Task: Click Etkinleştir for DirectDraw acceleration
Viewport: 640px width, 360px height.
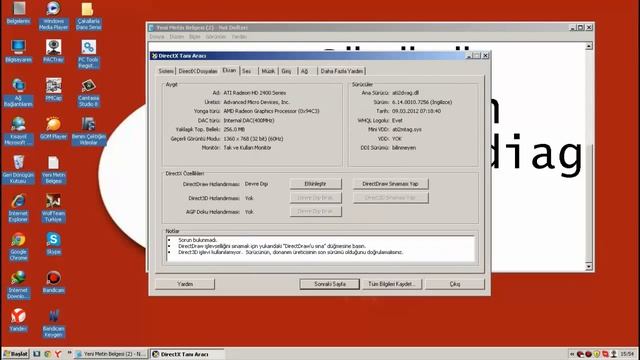Action: click(316, 184)
